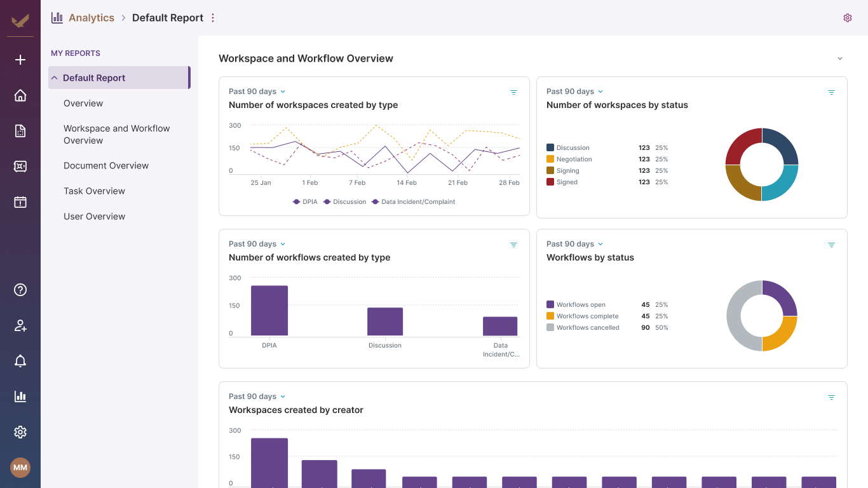Click the Workflows open legend entry
The width and height of the screenshot is (868, 488).
tap(576, 304)
